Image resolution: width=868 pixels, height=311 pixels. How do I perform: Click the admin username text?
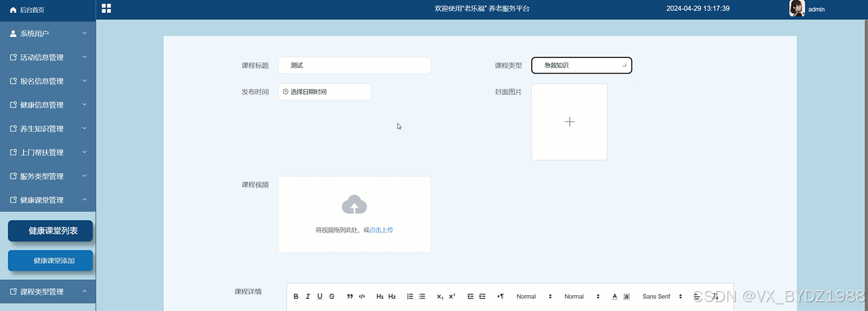click(817, 10)
